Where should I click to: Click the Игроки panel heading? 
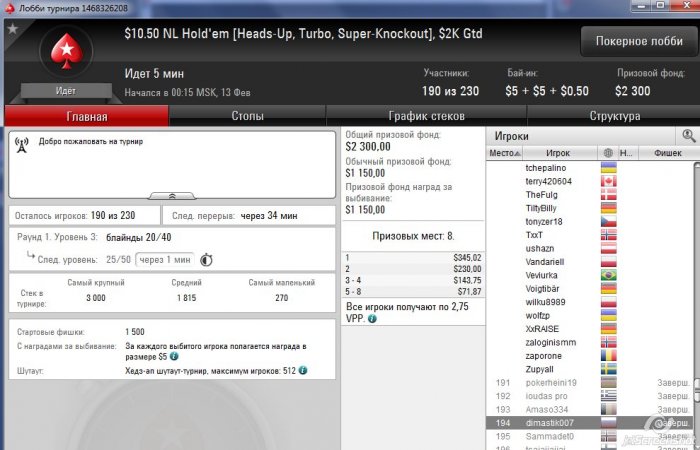click(512, 136)
